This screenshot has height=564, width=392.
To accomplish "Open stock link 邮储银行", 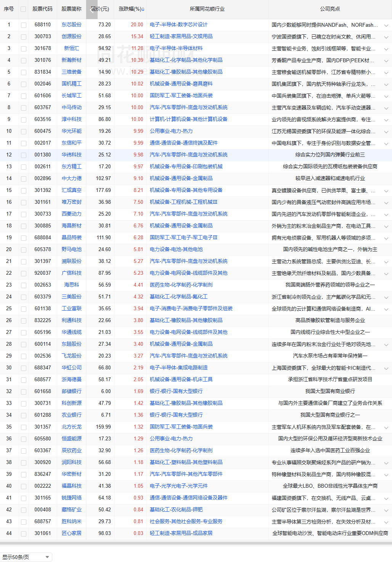I will click(72, 391).
